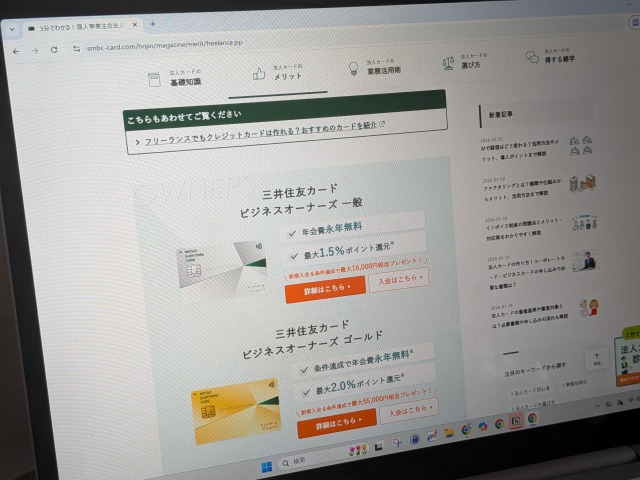Open Task View from the taskbar
This screenshot has width=640, height=480.
(378, 447)
